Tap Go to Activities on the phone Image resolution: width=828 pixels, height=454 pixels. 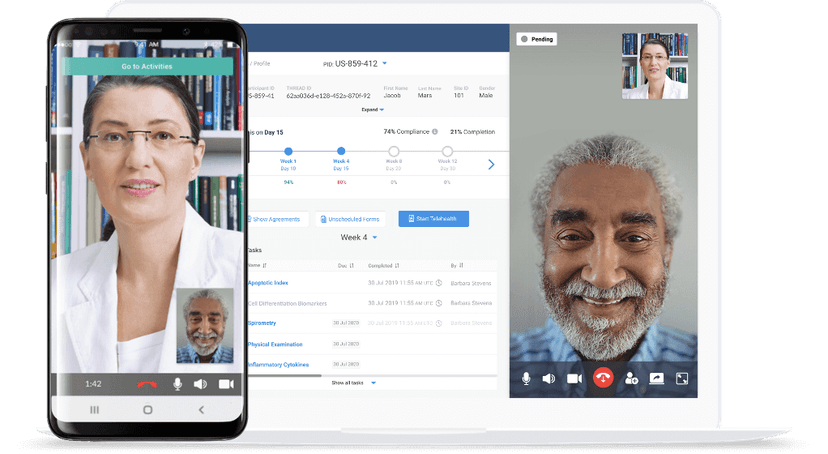[147, 66]
